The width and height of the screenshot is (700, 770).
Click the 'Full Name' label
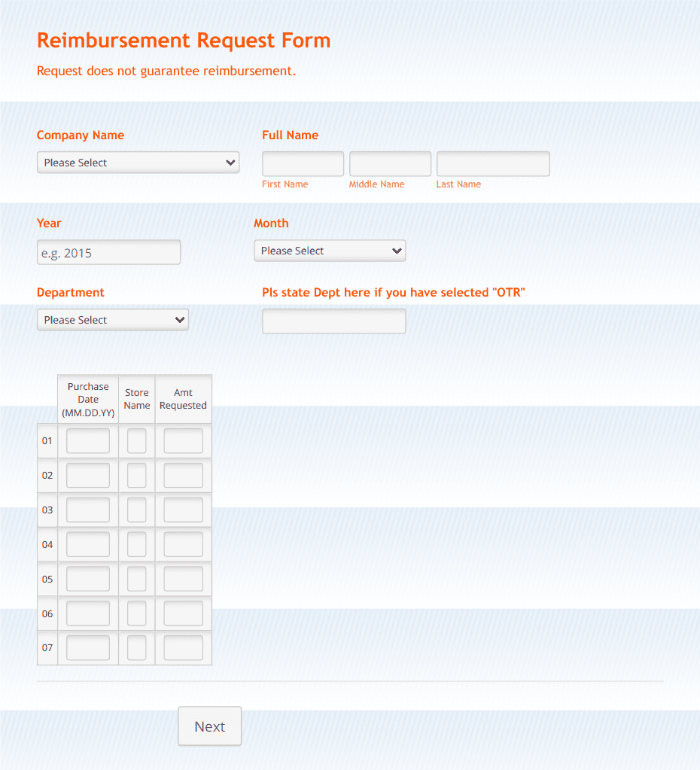click(x=291, y=135)
